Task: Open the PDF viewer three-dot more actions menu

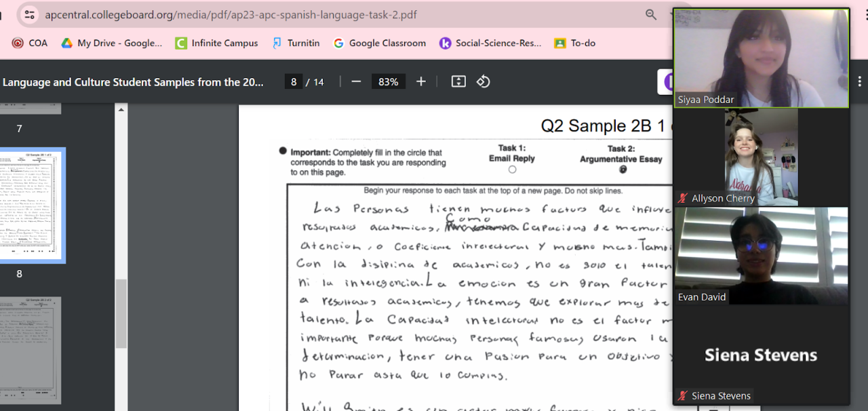Action: tap(860, 81)
